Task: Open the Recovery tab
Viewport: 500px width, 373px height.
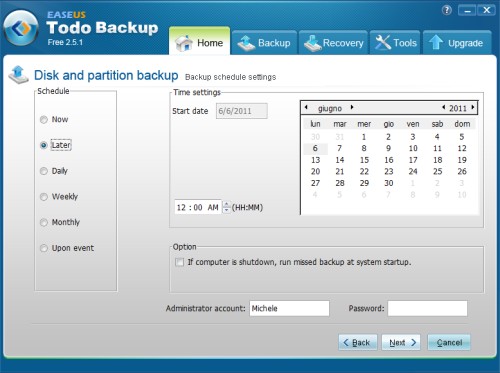Action: coord(333,43)
